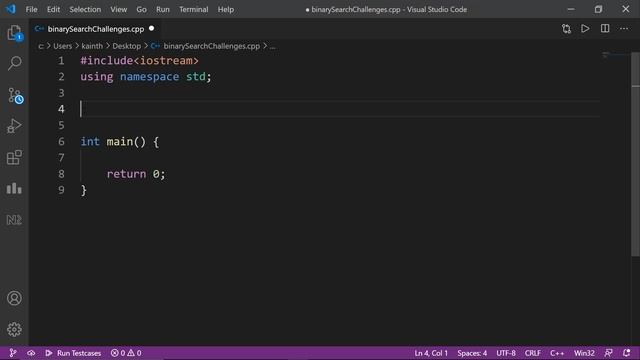This screenshot has height=360, width=640.
Task: Open the bar chart icon in activity bar
Action: (x=14, y=188)
